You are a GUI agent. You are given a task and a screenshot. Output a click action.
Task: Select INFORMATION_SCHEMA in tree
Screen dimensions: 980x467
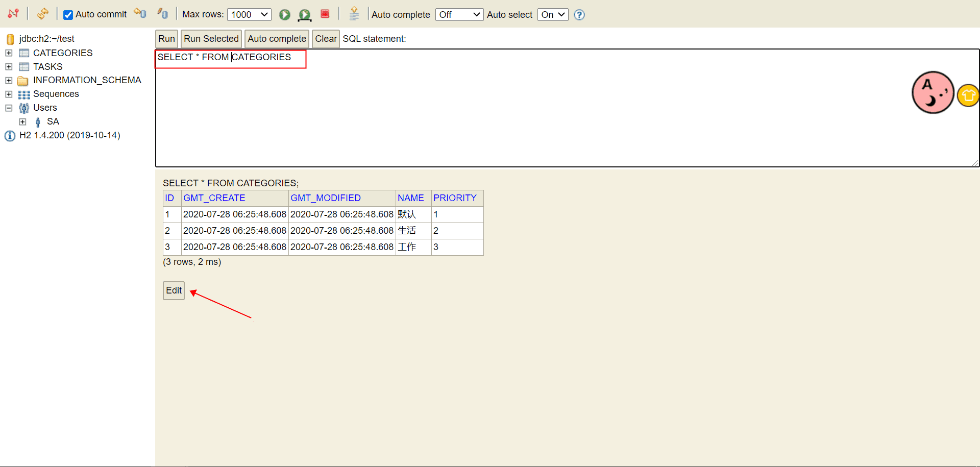tap(87, 80)
